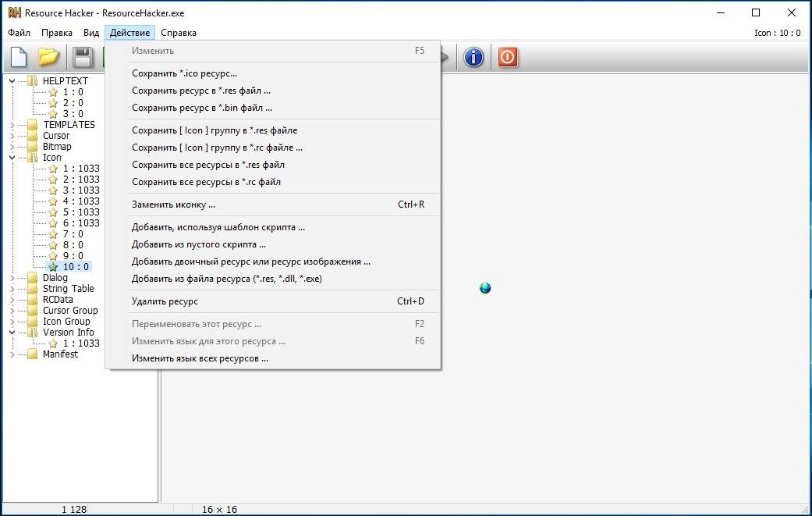Open the Правка menu

point(57,33)
